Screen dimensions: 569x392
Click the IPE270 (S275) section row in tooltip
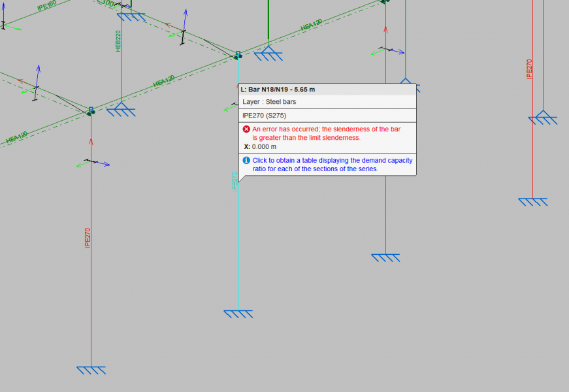pyautogui.click(x=264, y=116)
